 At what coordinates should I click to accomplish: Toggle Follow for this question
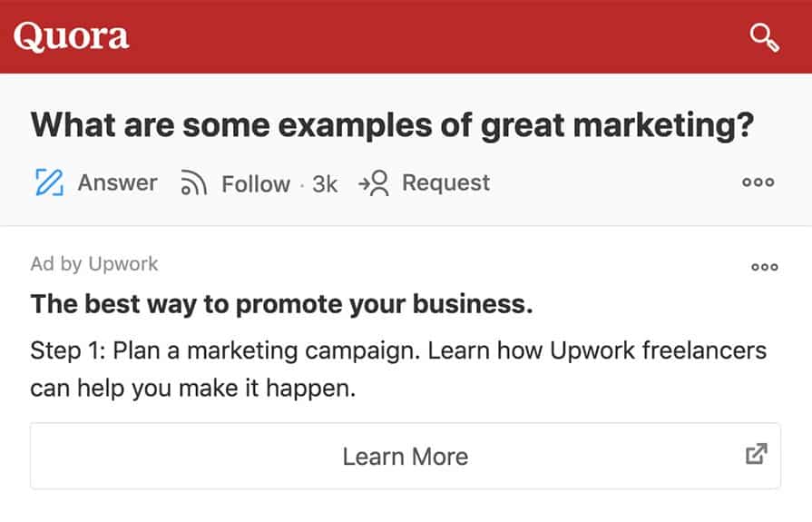pyautogui.click(x=255, y=183)
